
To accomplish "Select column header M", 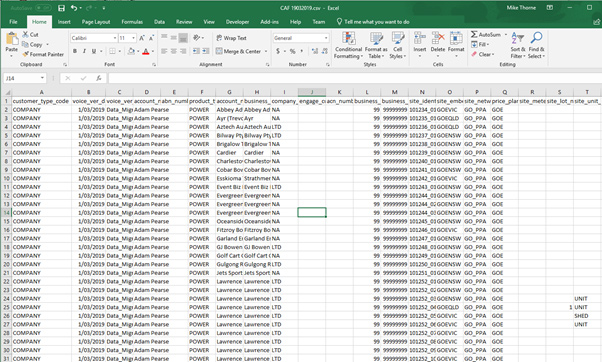I will 394,92.
